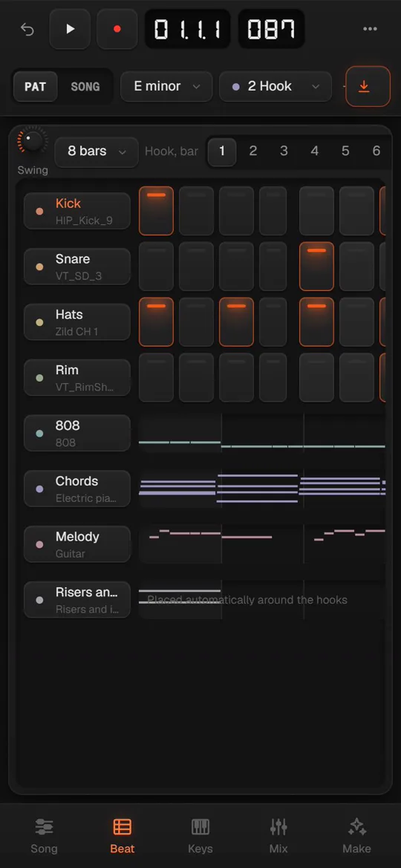Go to the Make tab
Viewport: 401px width, 868px height.
[x=356, y=836]
